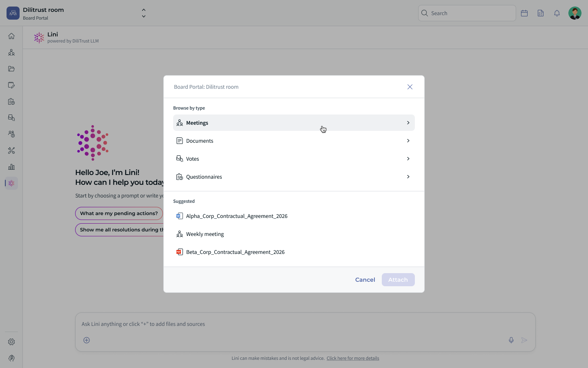Viewport: 588px width, 368px height.
Task: Select the Weekly meeting suggestion
Action: tap(294, 234)
